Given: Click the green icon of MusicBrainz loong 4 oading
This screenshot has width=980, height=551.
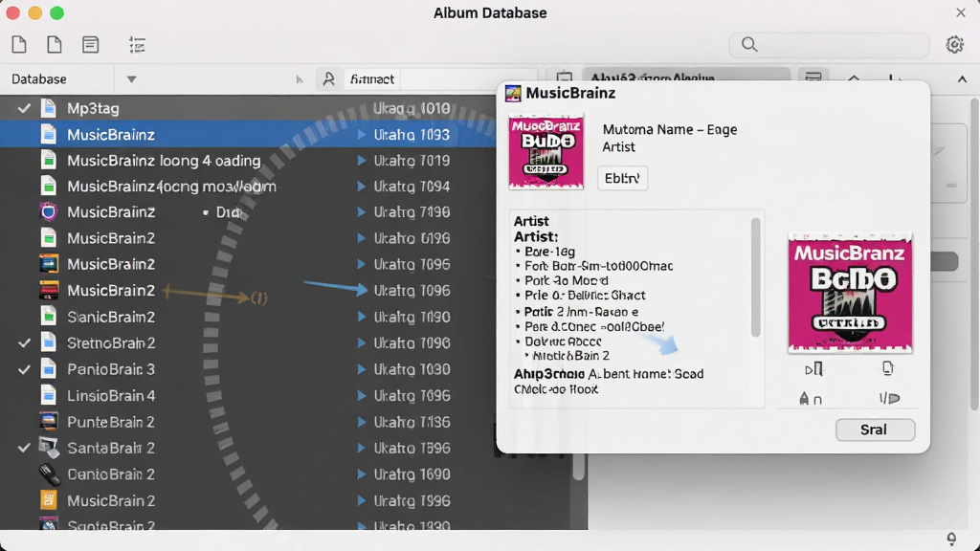Looking at the screenshot, I should coord(48,161).
